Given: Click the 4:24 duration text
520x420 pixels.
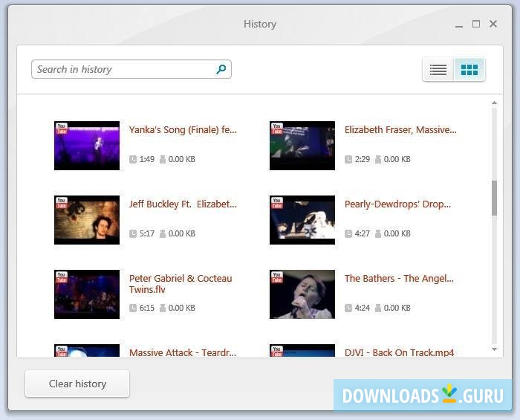Looking at the screenshot, I should coord(363,308).
